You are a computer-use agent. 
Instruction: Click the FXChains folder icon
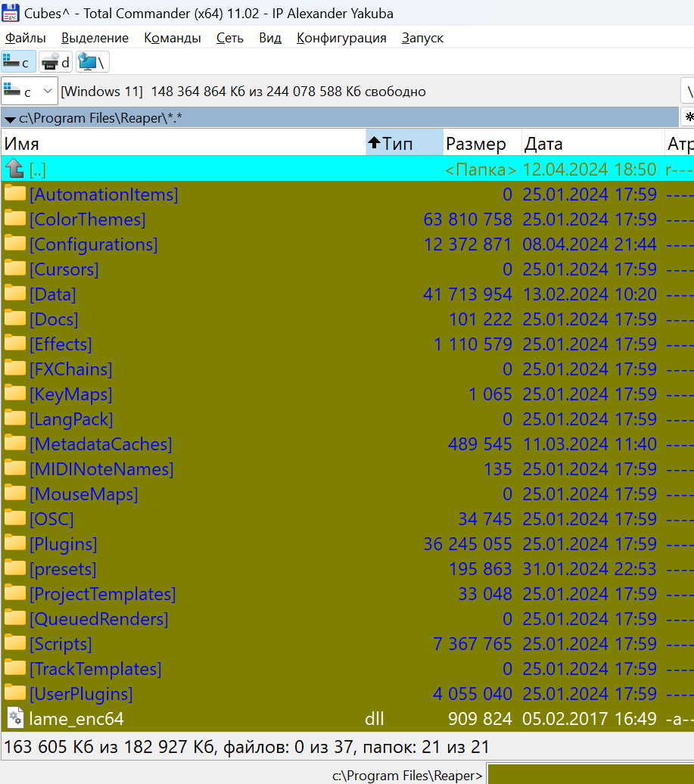[15, 369]
